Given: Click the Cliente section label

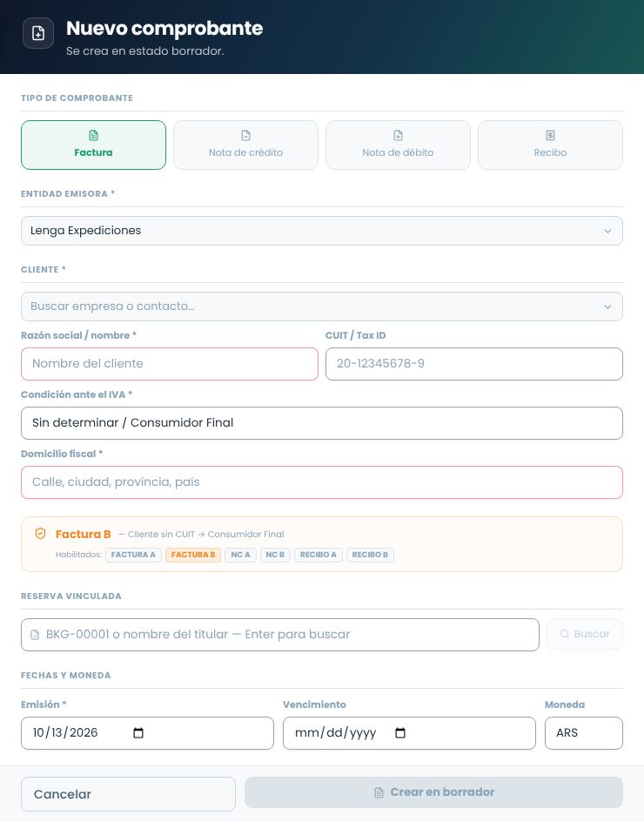Looking at the screenshot, I should point(44,269).
